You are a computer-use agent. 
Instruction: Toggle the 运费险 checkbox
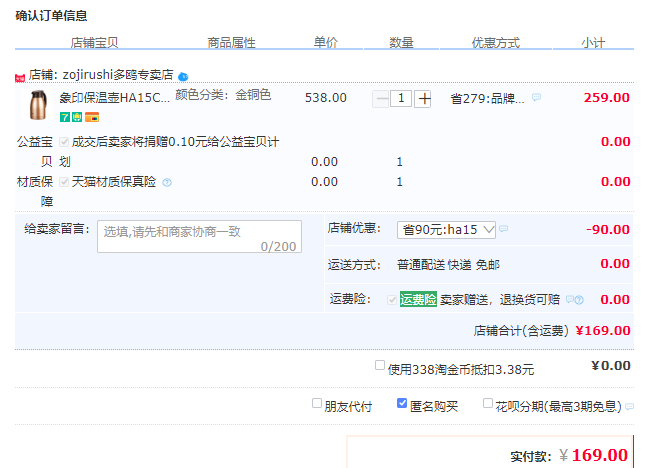pyautogui.click(x=391, y=300)
